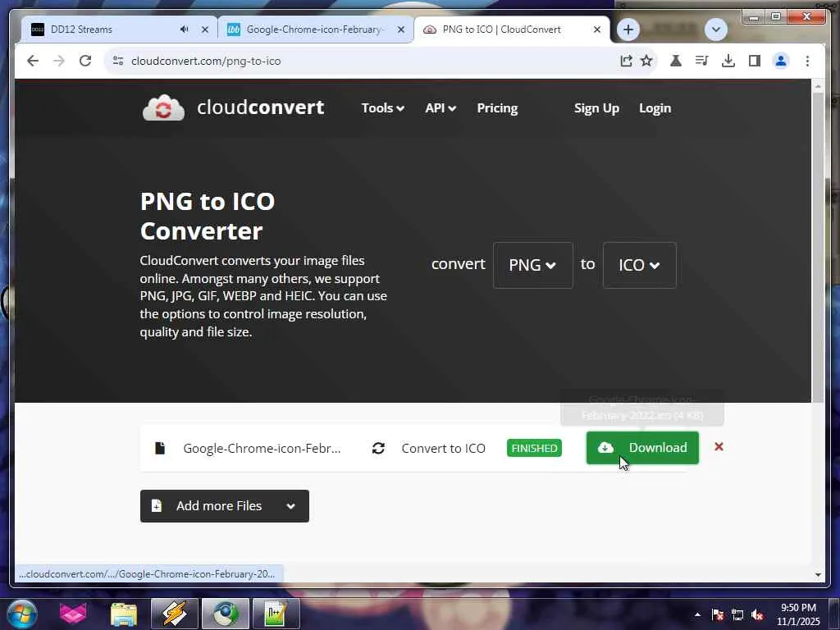Open the PNG source format dropdown
The width and height of the screenshot is (840, 630).
(532, 265)
